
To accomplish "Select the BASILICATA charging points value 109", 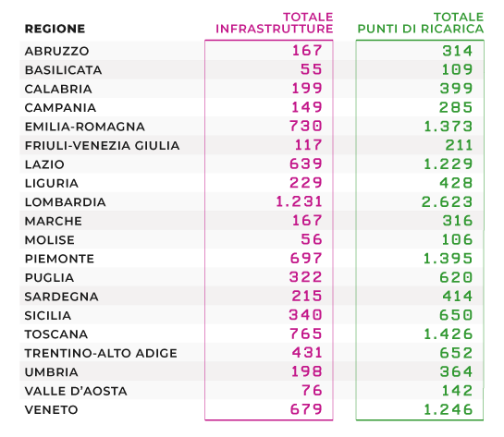I will pyautogui.click(x=457, y=69).
